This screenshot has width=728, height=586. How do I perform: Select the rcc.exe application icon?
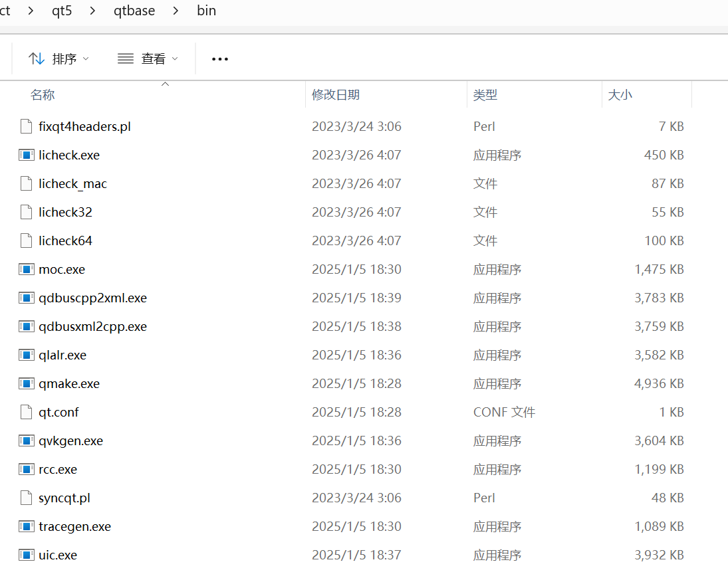coord(27,470)
